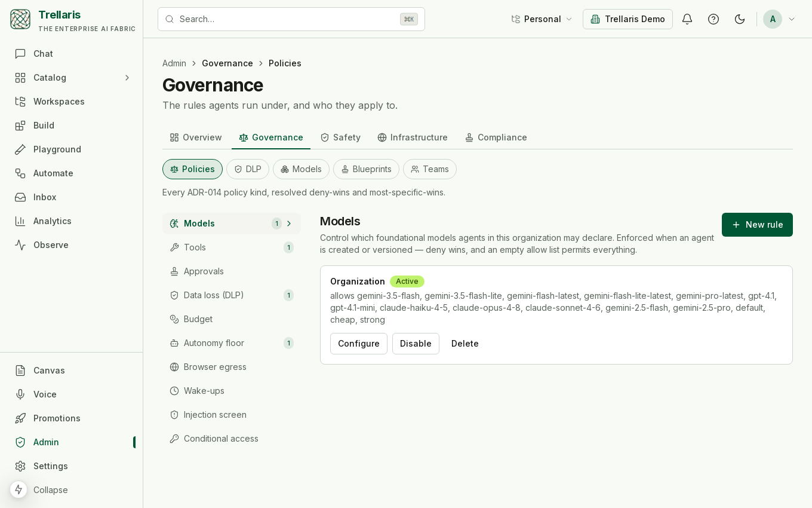
Task: Click the Trellaris logo icon
Action: pyautogui.click(x=20, y=19)
